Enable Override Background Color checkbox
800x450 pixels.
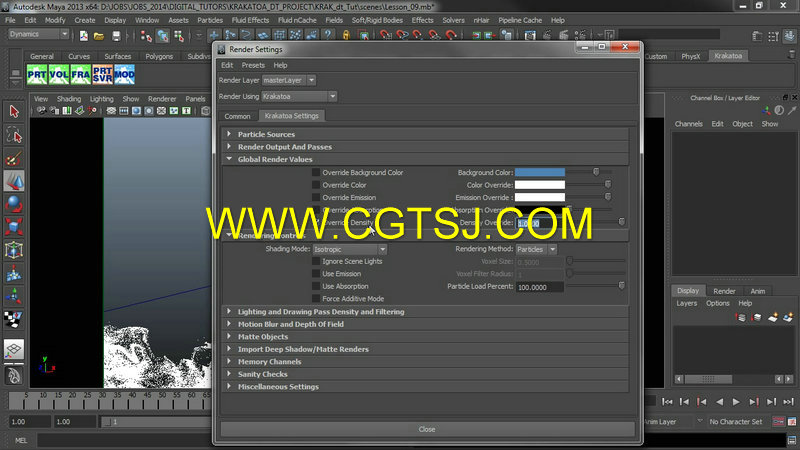[x=316, y=172]
